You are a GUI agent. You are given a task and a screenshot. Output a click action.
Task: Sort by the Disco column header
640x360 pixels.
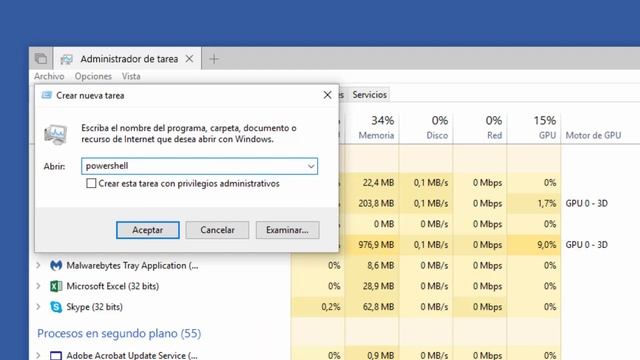point(426,127)
